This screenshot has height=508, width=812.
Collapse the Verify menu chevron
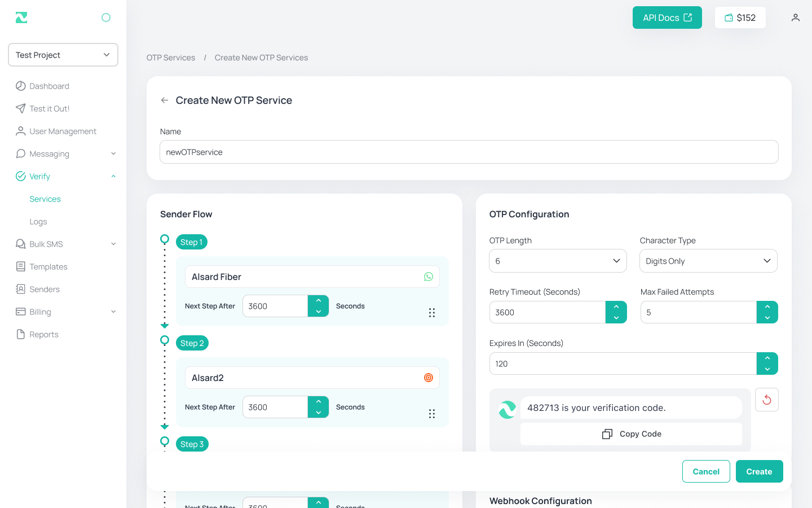(x=113, y=176)
